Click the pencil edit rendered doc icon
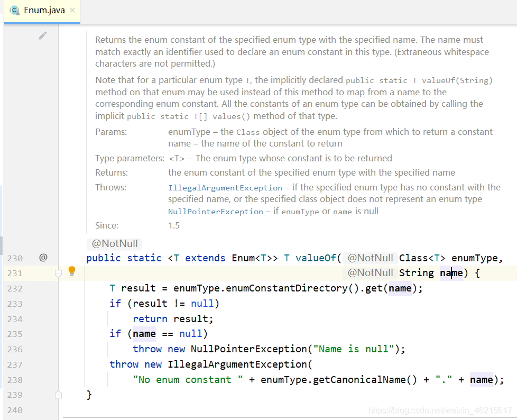This screenshot has width=517, height=420. (x=42, y=35)
